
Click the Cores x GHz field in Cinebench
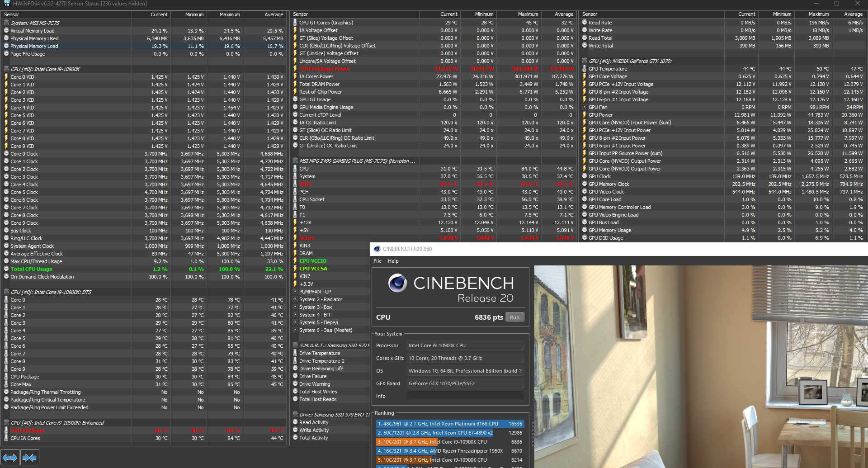tap(465, 358)
